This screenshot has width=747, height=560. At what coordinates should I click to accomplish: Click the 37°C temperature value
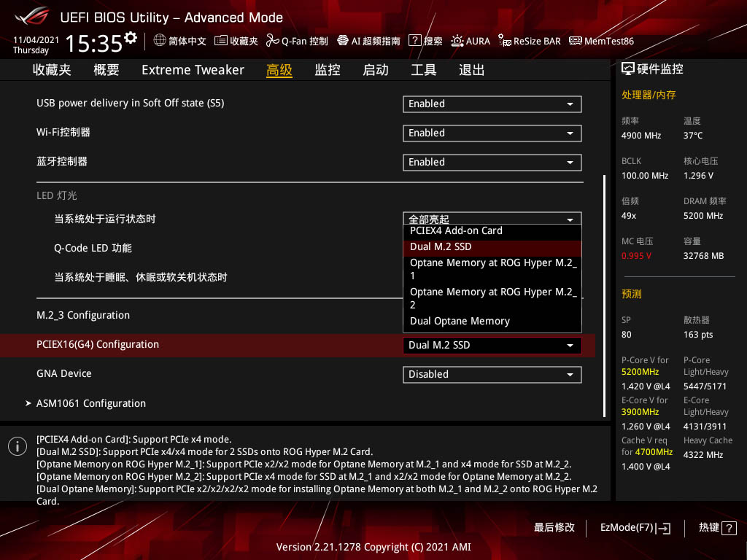coord(693,136)
